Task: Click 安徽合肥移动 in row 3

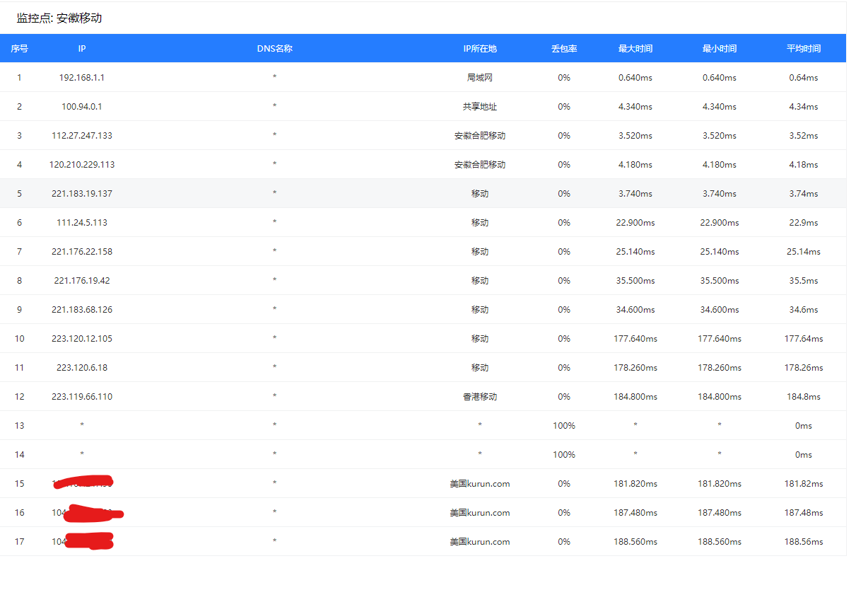Action: tap(480, 136)
